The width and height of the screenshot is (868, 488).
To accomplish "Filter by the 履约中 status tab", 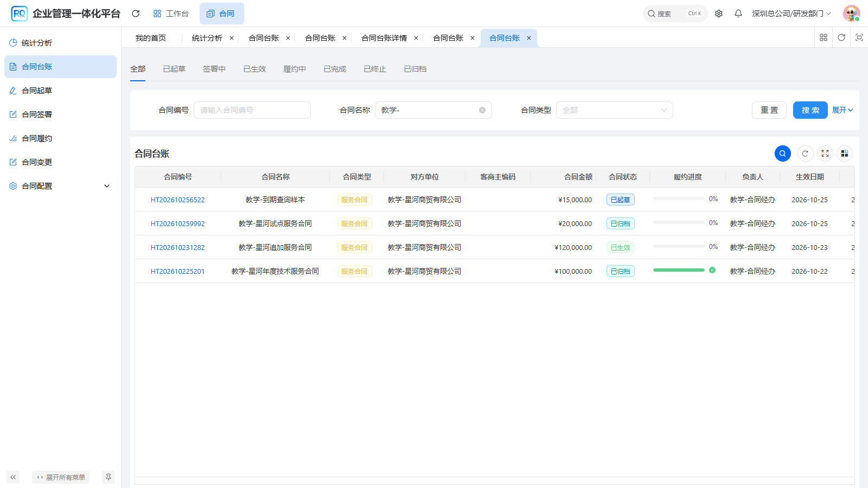I will [x=295, y=69].
